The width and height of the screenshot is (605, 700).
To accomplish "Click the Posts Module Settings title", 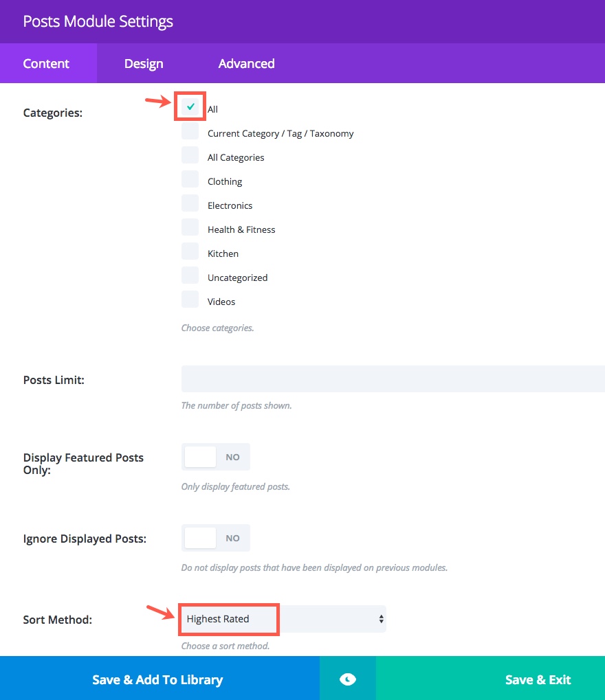I will (98, 21).
